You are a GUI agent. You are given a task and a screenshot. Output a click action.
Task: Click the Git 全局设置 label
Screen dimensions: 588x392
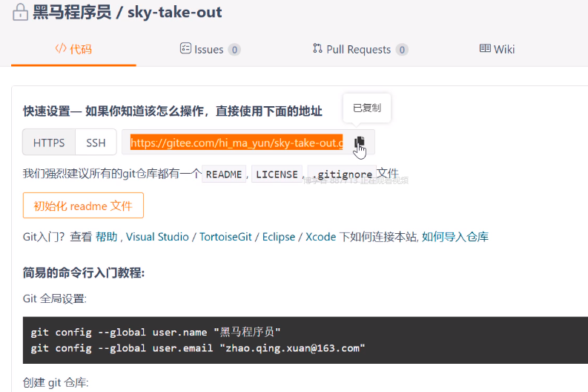[55, 299]
